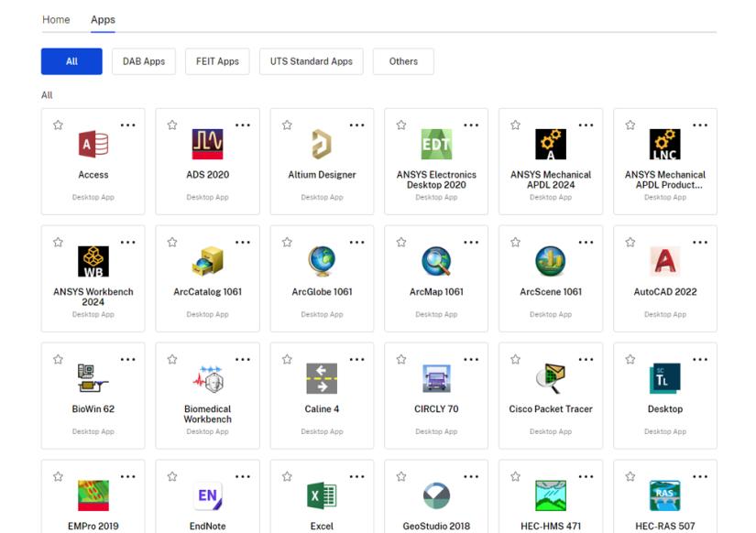Expand options for the Desktop app card

700,359
